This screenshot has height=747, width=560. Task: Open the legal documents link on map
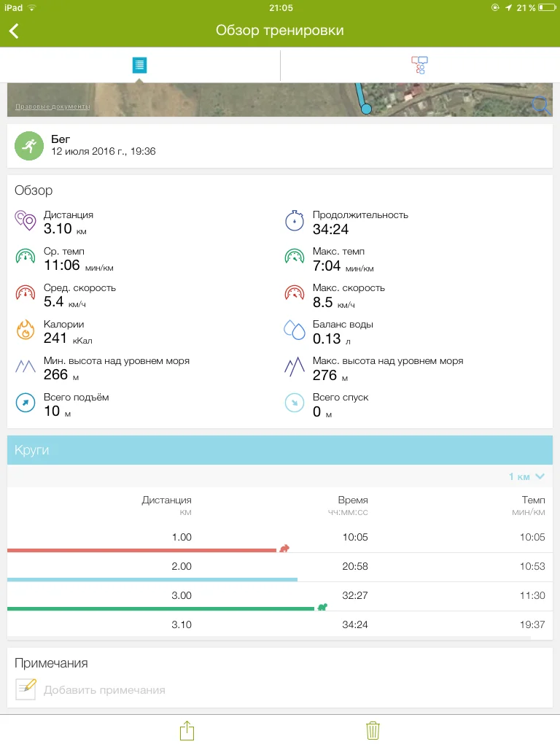(x=52, y=107)
